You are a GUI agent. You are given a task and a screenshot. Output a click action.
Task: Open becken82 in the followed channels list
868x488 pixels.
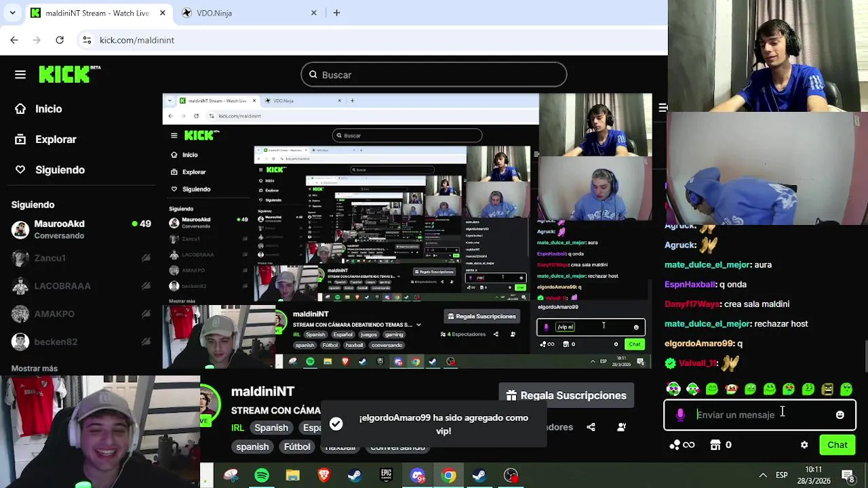[81, 342]
